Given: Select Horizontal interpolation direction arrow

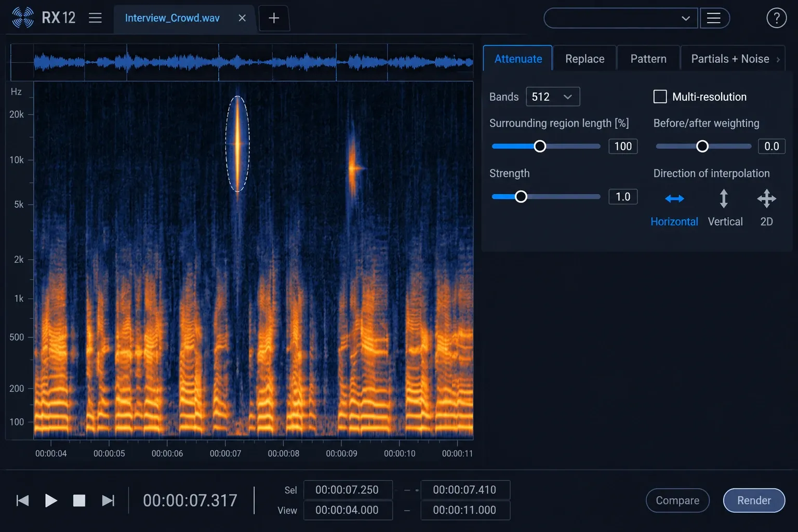Looking at the screenshot, I should 674,198.
